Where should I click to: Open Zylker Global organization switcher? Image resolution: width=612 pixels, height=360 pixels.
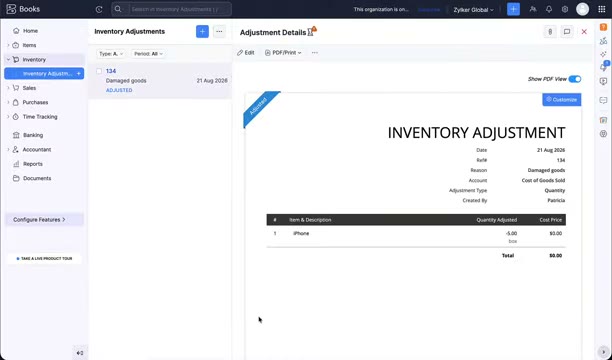[x=473, y=10]
